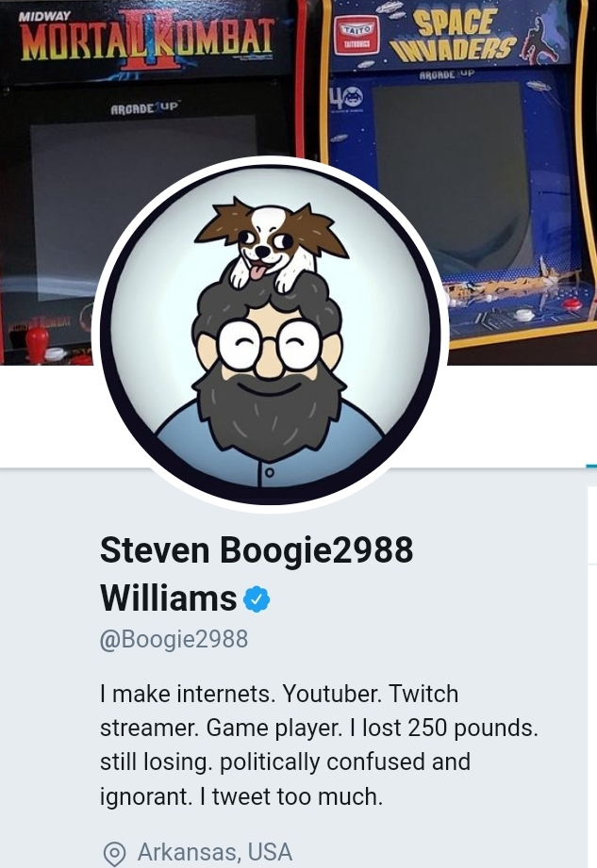This screenshot has width=597, height=868.
Task: Click the 40th anniversary invader emblem
Action: 347,99
